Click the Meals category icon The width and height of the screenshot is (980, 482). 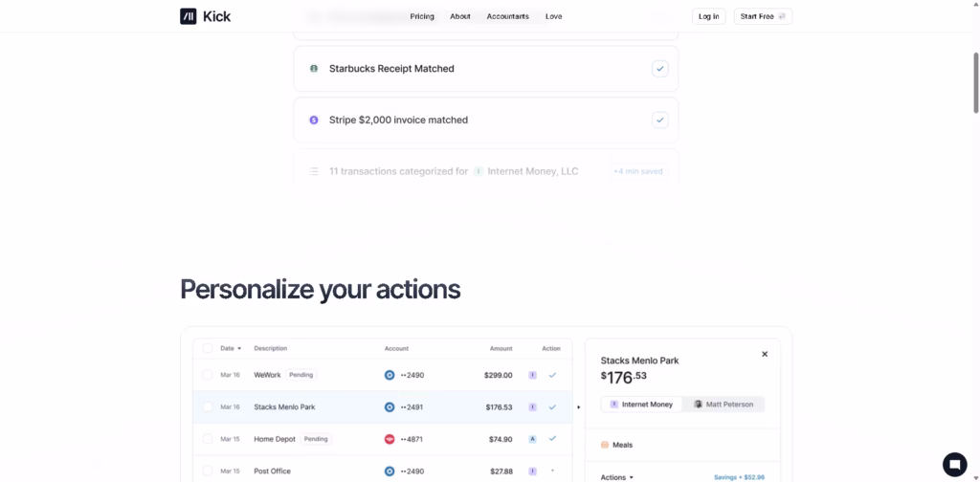point(605,445)
